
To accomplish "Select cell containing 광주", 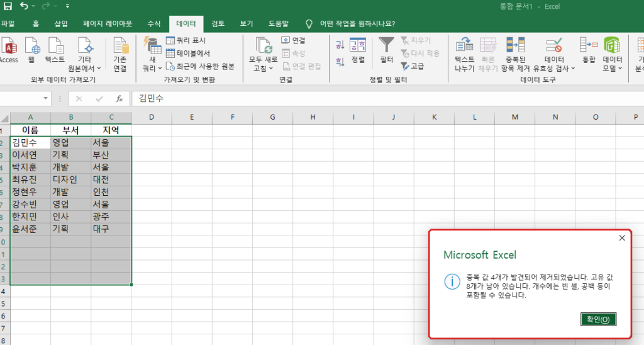I will (x=111, y=217).
